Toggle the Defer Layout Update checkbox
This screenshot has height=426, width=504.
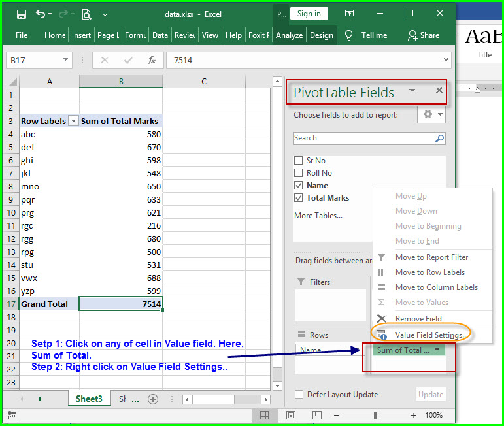tap(299, 394)
